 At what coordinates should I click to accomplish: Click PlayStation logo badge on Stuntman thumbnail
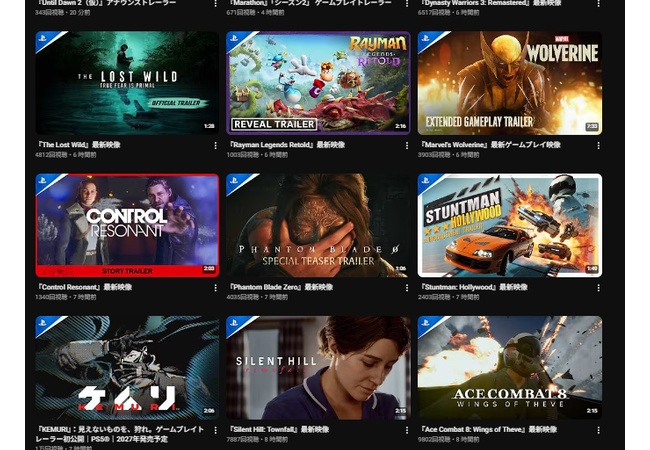(425, 181)
